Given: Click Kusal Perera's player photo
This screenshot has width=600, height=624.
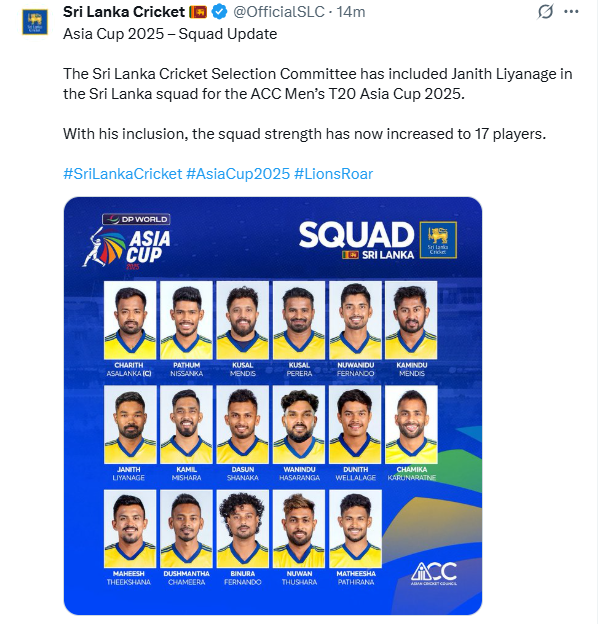Looking at the screenshot, I should coord(299,320).
